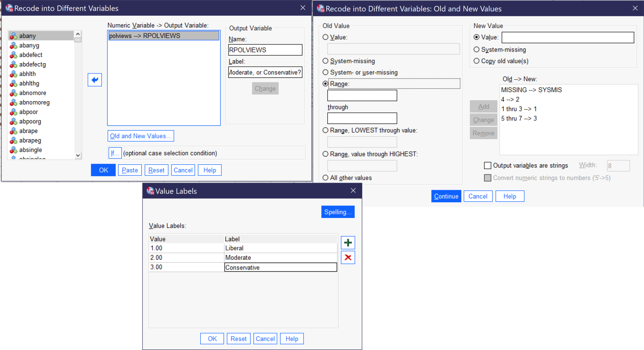
Task: Click the blue transfer arrow to move a variable
Action: pos(95,80)
